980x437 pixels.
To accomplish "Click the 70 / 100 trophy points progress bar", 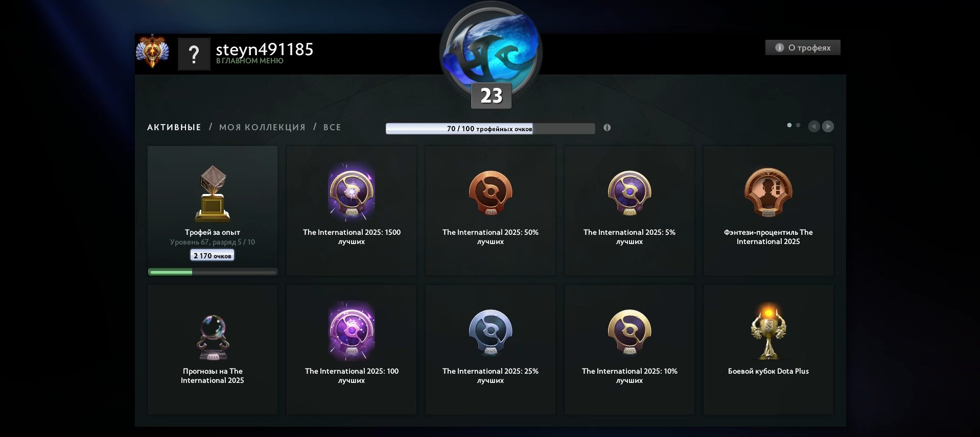I will pos(491,129).
